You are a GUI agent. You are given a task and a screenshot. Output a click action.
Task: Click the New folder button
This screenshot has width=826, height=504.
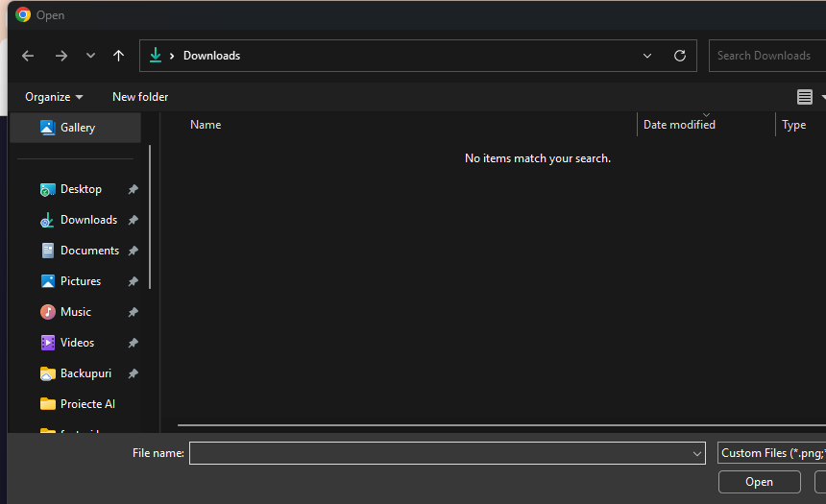point(140,97)
